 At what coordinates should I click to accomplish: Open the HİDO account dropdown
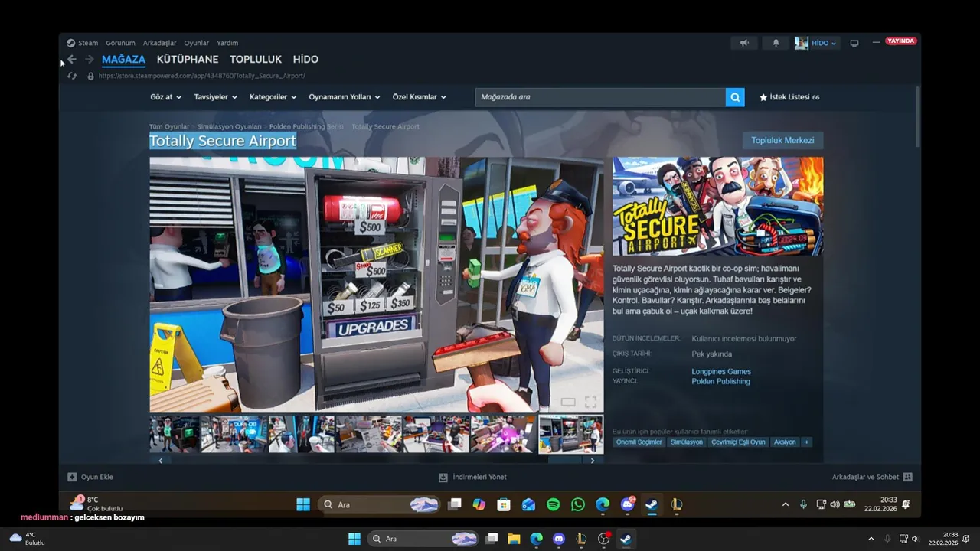coord(816,43)
